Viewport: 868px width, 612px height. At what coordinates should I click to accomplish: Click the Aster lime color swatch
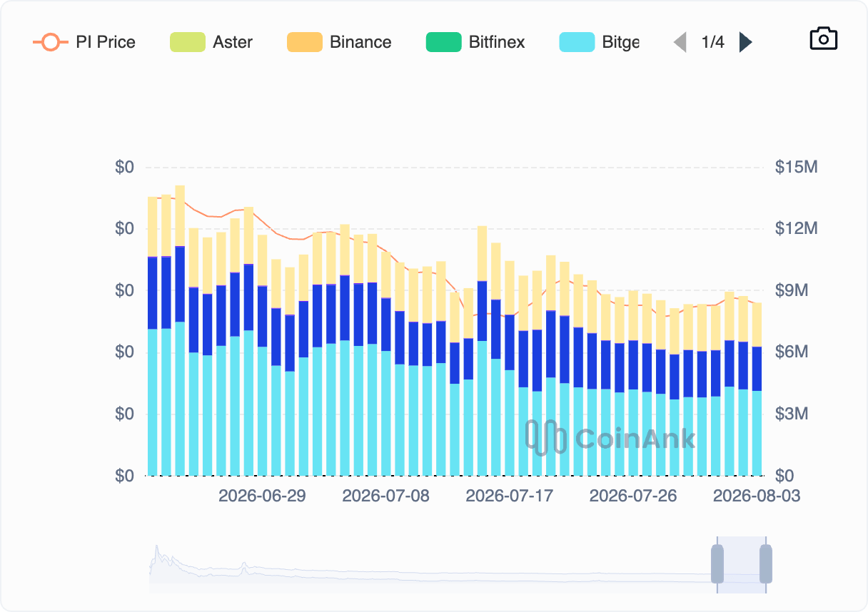click(187, 42)
